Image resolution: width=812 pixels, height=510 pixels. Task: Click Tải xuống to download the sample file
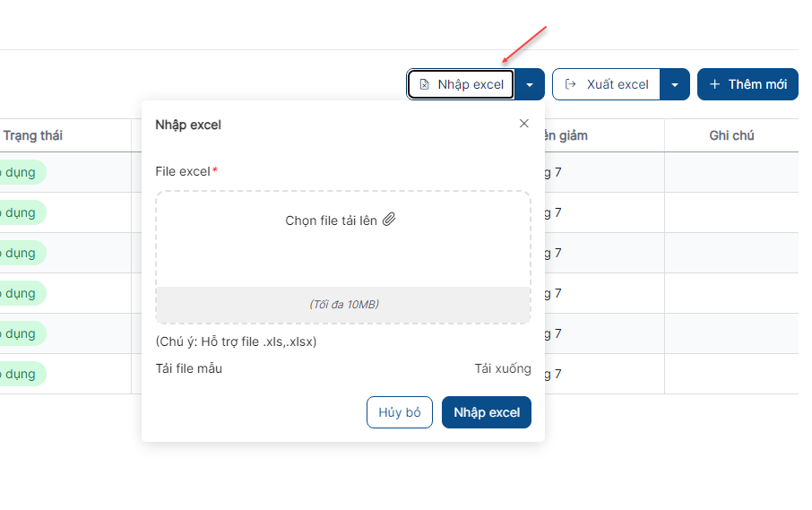[503, 368]
